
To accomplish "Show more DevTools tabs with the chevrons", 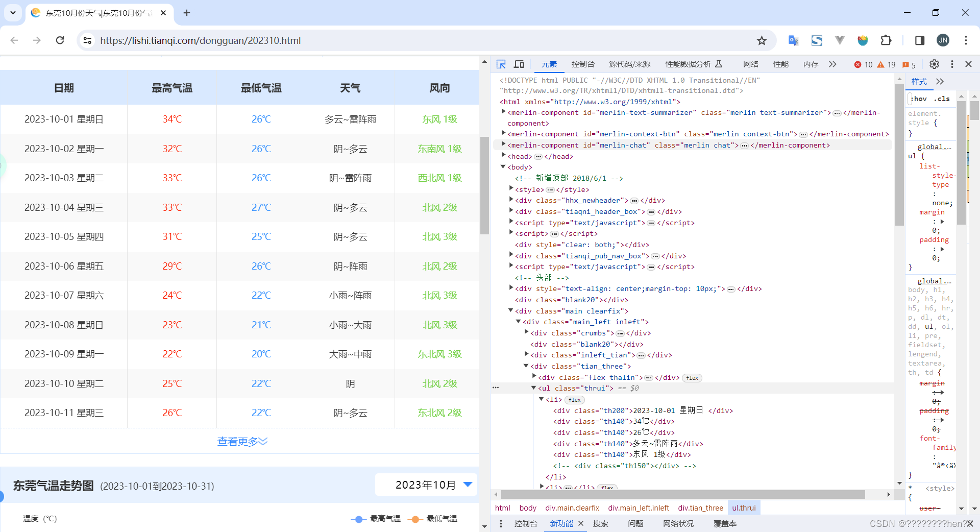I will pyautogui.click(x=832, y=64).
